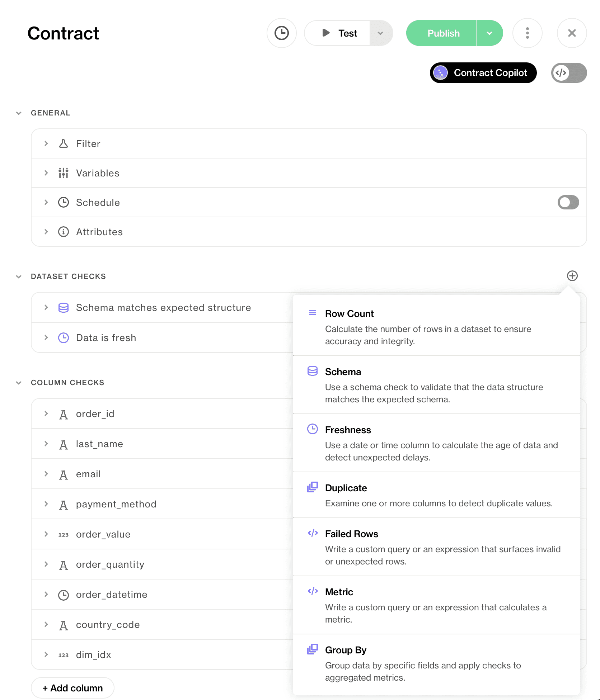Expand the order_quantity column

pos(46,564)
